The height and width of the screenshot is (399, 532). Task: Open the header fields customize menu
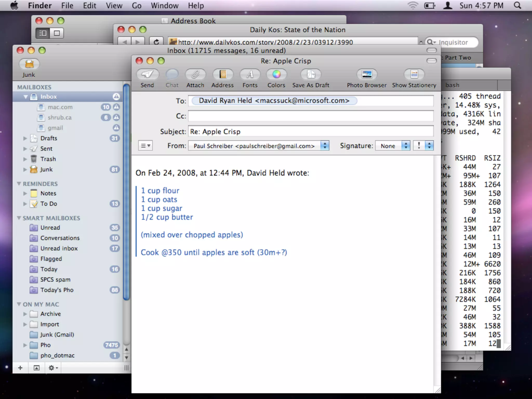[x=145, y=146]
